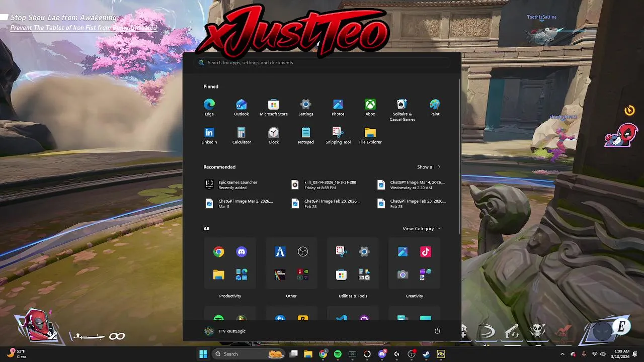Click the tray microphone icon
The height and width of the screenshot is (362, 644).
(x=584, y=354)
